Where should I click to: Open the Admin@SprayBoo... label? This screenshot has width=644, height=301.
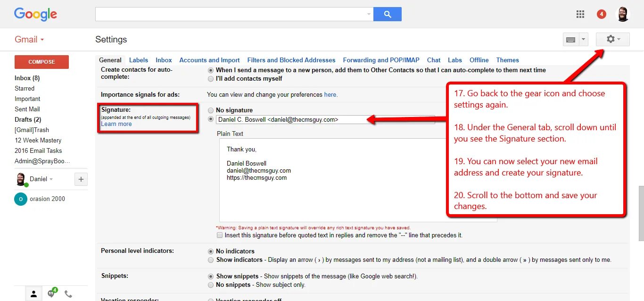(42, 161)
